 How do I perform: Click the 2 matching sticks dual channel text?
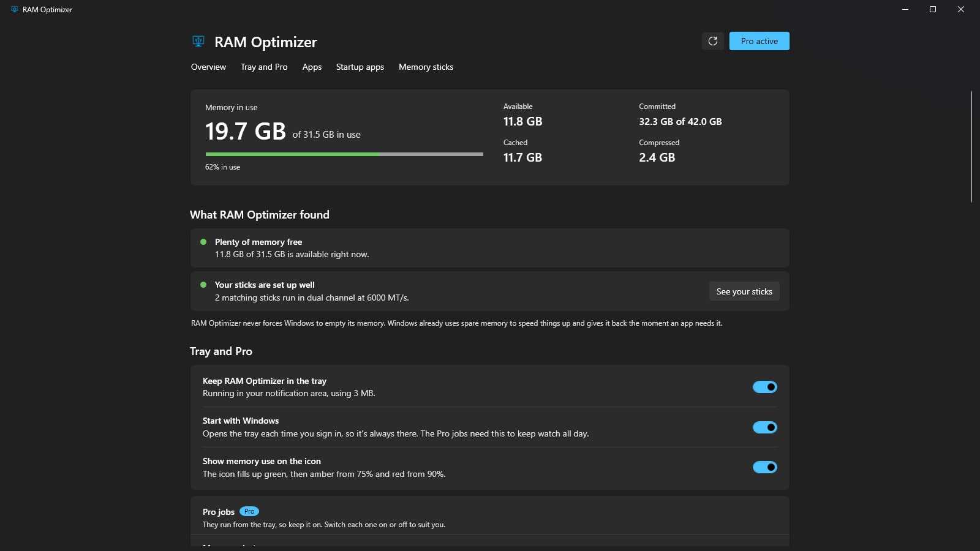pyautogui.click(x=312, y=298)
